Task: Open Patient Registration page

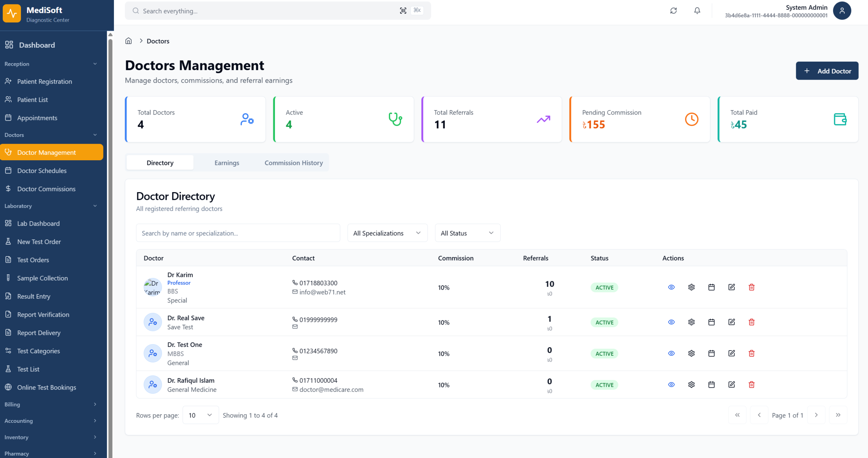Action: [44, 81]
